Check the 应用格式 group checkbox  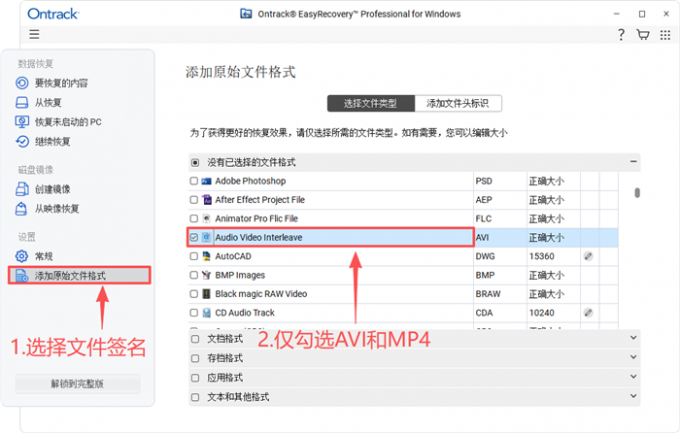[195, 378]
